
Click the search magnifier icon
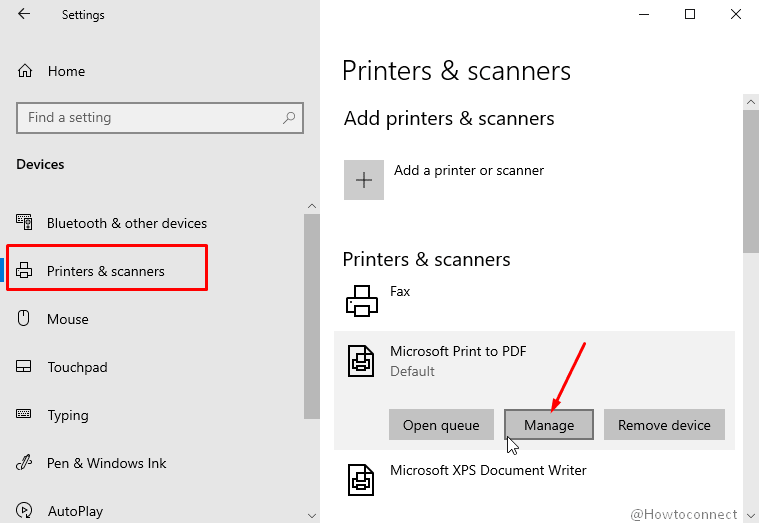pyautogui.click(x=289, y=117)
